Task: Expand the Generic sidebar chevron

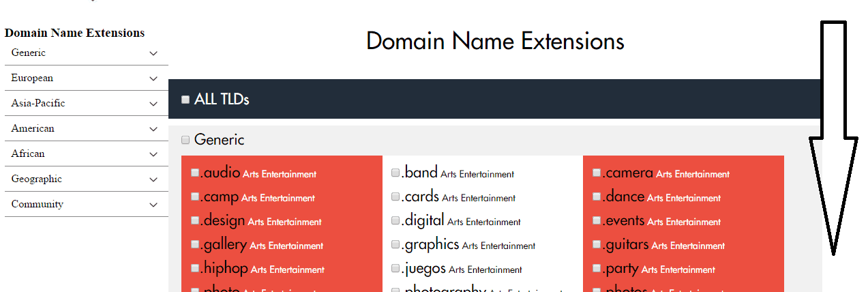Action: click(x=153, y=53)
